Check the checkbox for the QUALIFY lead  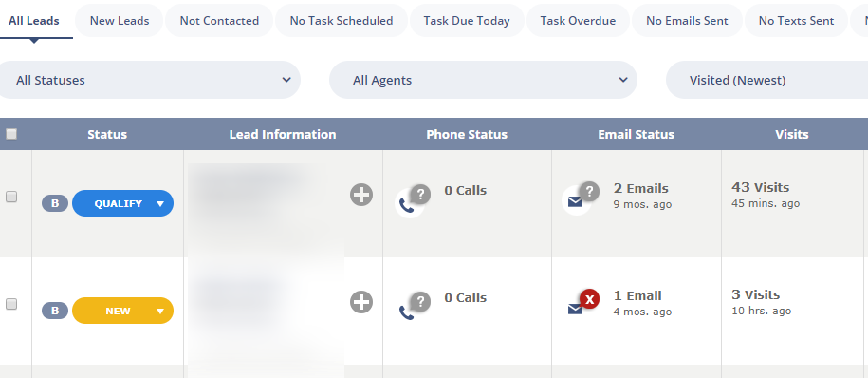[11, 197]
